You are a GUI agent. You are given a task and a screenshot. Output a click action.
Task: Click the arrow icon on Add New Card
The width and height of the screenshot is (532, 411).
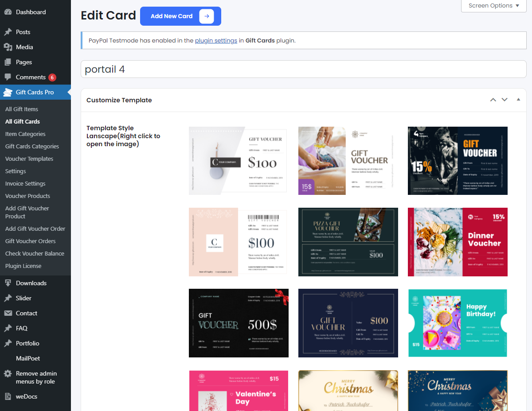click(x=207, y=16)
